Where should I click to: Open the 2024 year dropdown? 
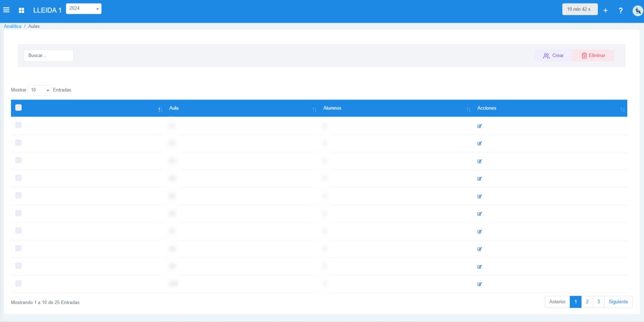[x=84, y=9]
